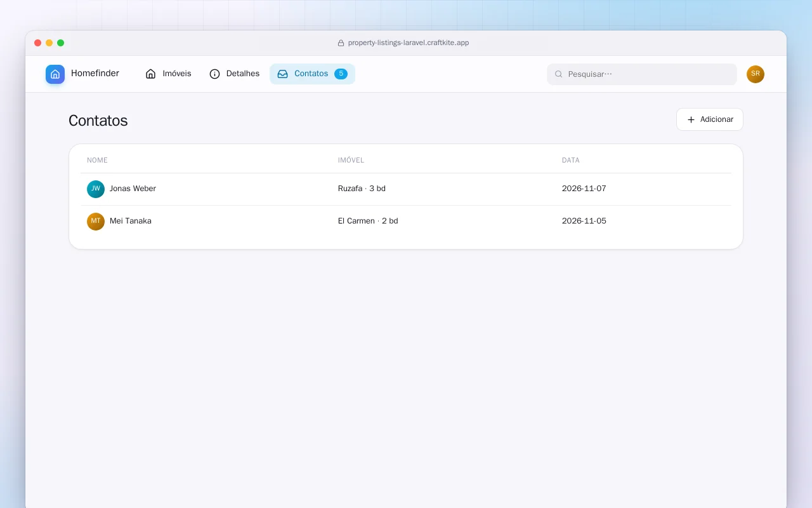Sort by the DATA column header
812x508 pixels.
[571, 161]
